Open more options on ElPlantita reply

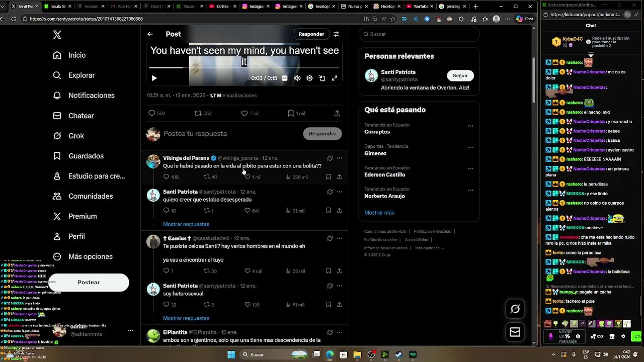tap(339, 332)
